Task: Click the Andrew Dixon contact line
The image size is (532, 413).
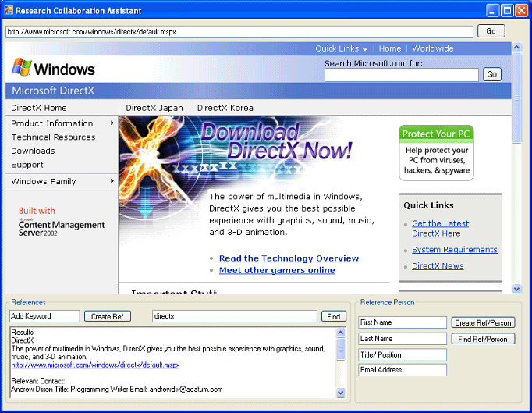Action: [117, 390]
